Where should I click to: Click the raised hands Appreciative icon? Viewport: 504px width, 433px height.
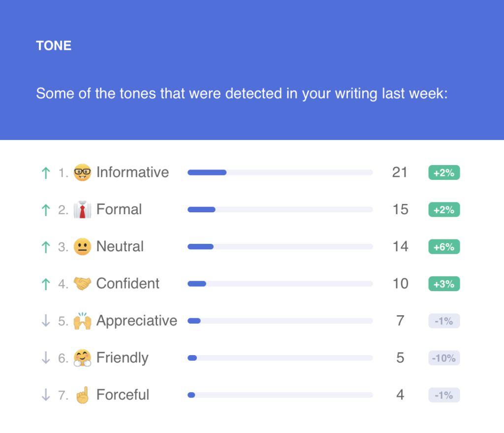(x=82, y=321)
